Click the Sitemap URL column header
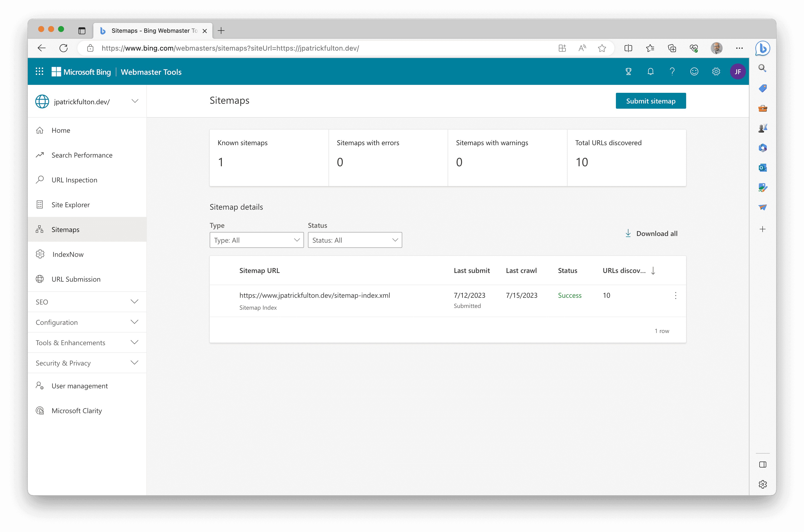The image size is (804, 532). click(x=259, y=270)
